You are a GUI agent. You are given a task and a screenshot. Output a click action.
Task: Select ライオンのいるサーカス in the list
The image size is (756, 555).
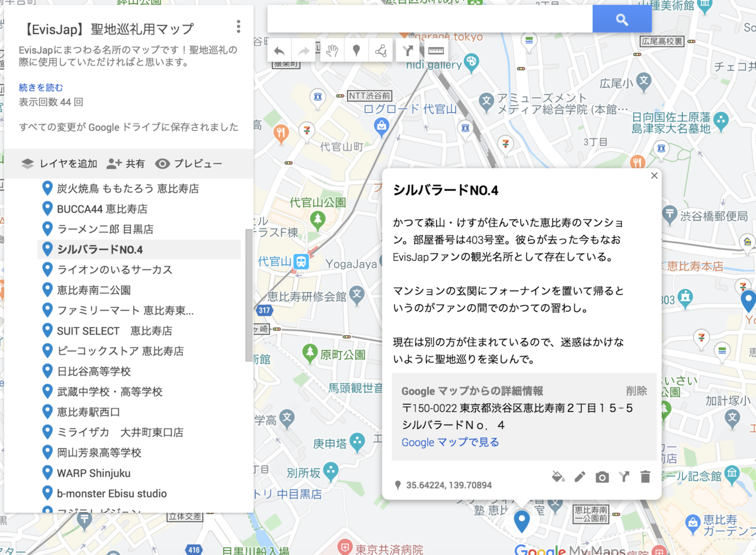tap(139, 270)
